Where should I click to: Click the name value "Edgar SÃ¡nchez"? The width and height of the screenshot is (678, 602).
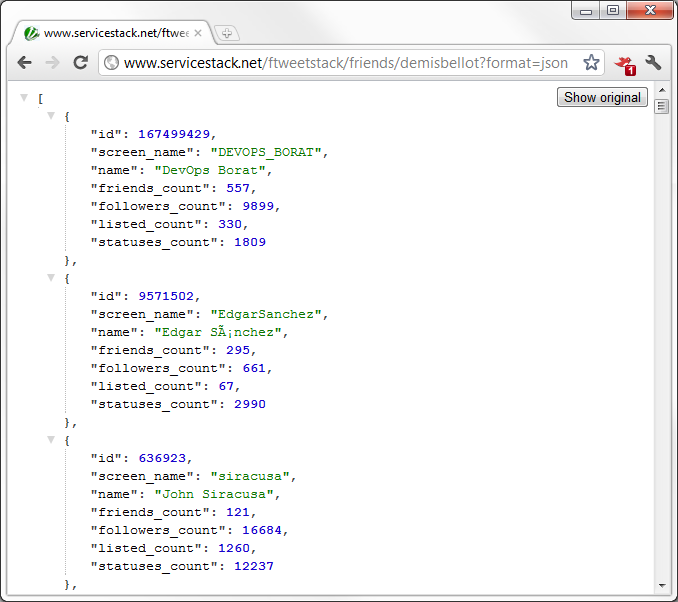pyautogui.click(x=218, y=332)
